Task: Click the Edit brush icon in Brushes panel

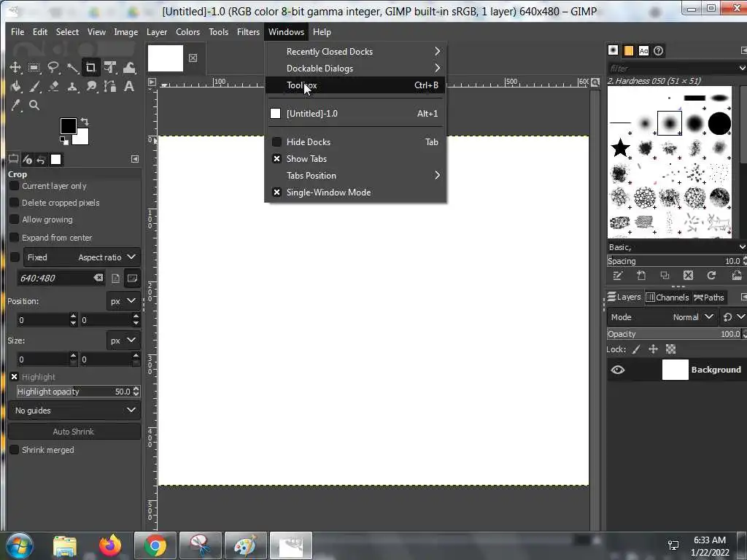Action: [x=618, y=276]
